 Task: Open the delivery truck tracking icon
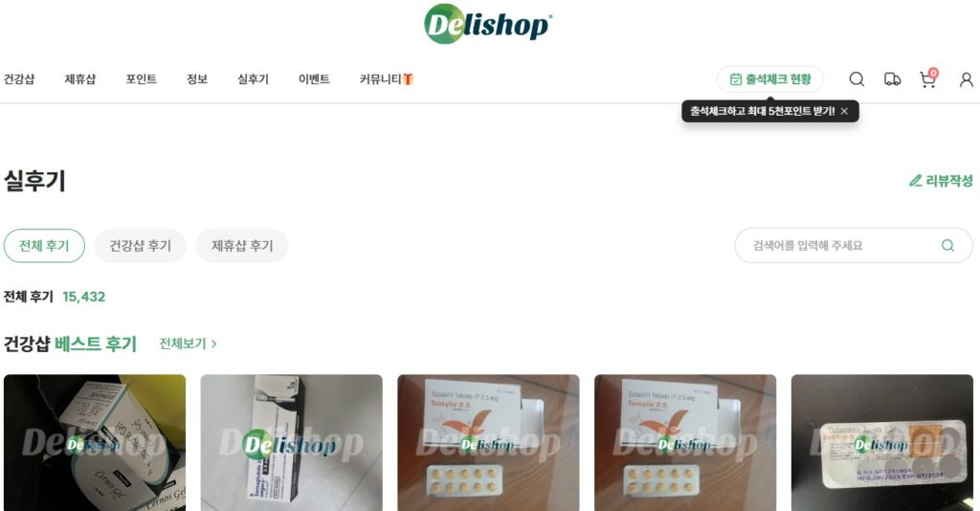click(x=893, y=79)
